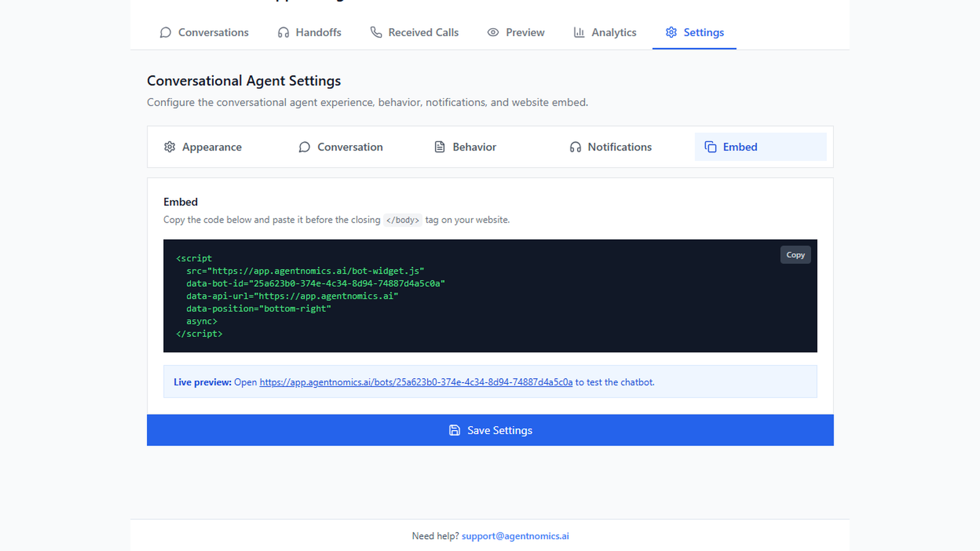
Task: Click the data-bot-id line in code
Action: [315, 283]
